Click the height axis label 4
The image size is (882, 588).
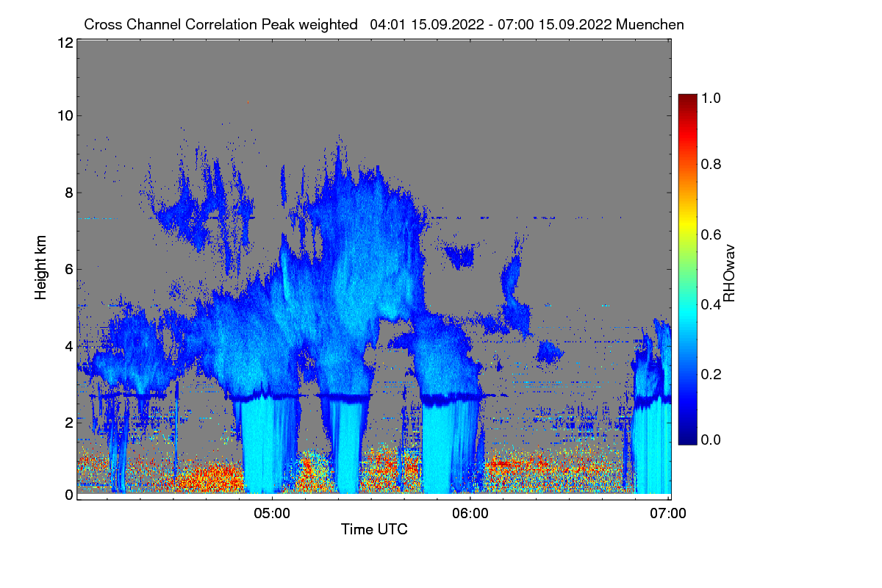(x=68, y=345)
